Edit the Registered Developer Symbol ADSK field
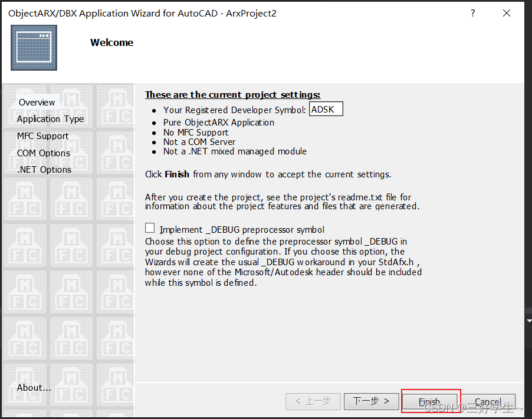The height and width of the screenshot is (419, 532). (326, 108)
